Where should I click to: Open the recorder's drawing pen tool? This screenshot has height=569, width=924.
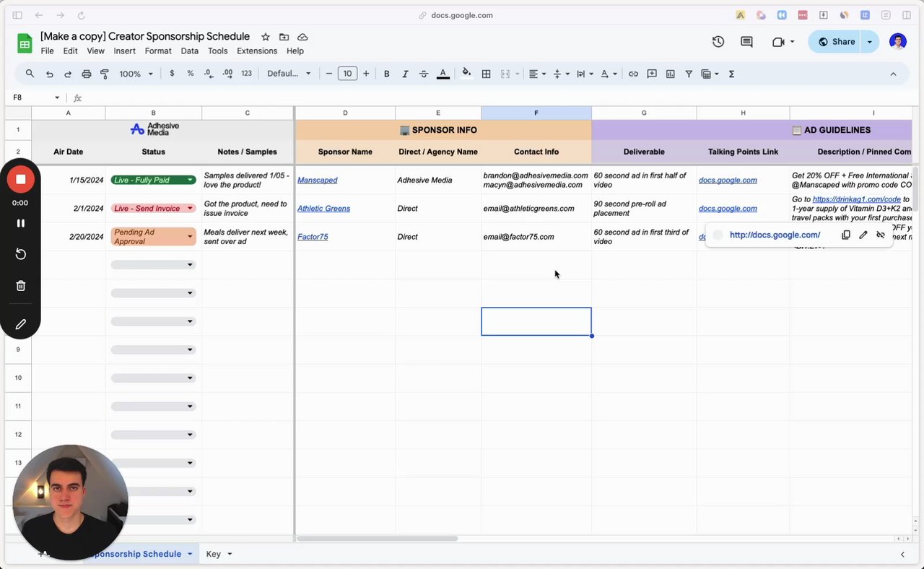pyautogui.click(x=21, y=324)
